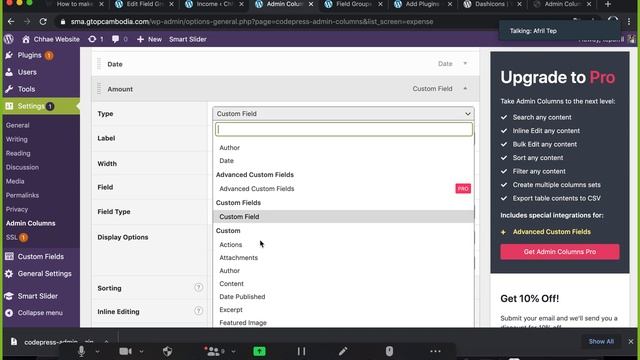Screen dimensions: 640x360
Task: Click the New content button
Action: pyautogui.click(x=149, y=39)
